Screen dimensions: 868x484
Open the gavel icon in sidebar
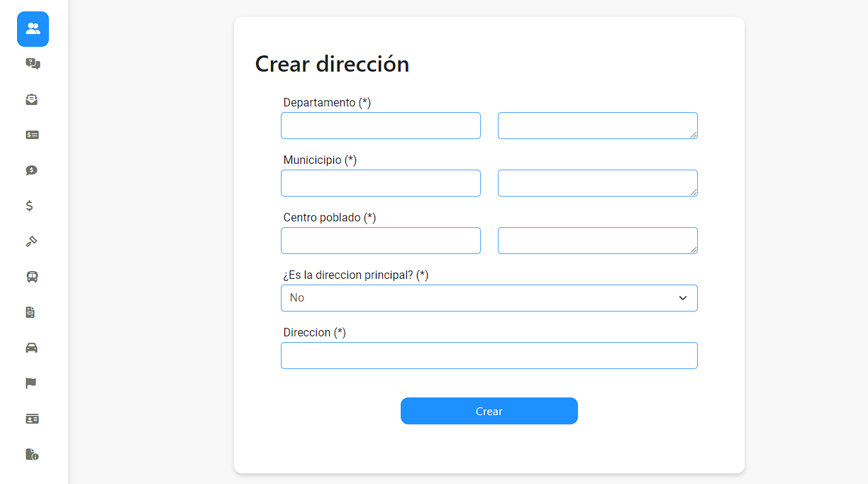click(31, 241)
